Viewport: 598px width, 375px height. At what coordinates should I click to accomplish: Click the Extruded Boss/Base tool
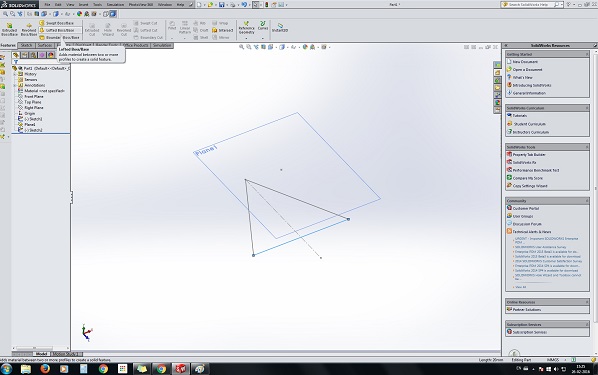pos(9,29)
